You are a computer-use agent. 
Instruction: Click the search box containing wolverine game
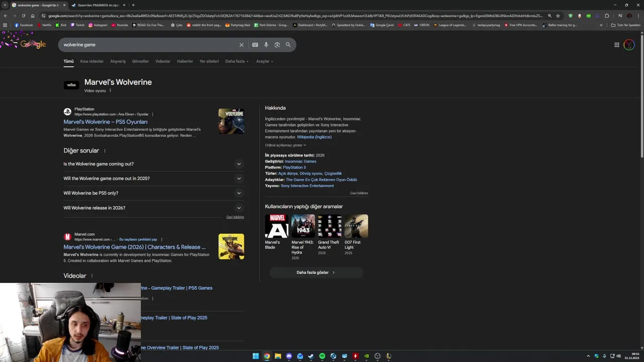149,45
